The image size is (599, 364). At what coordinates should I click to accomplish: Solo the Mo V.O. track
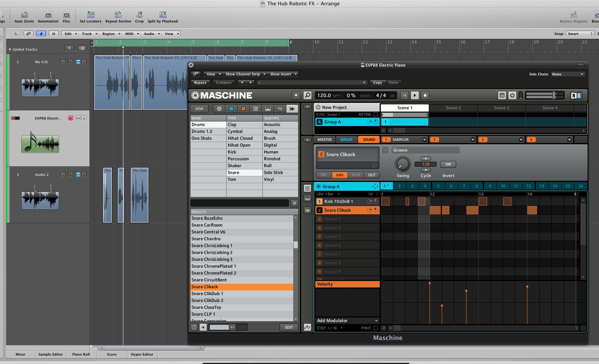(x=84, y=62)
